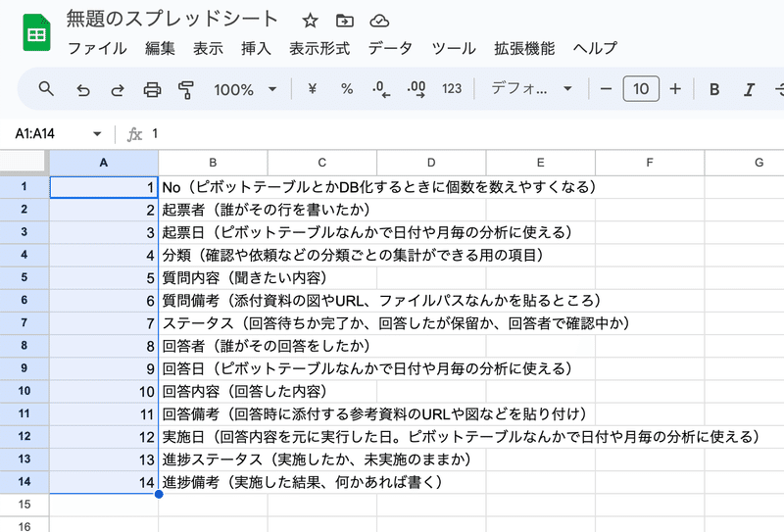Star the spreadsheet
This screenshot has width=784, height=532.
coord(310,21)
